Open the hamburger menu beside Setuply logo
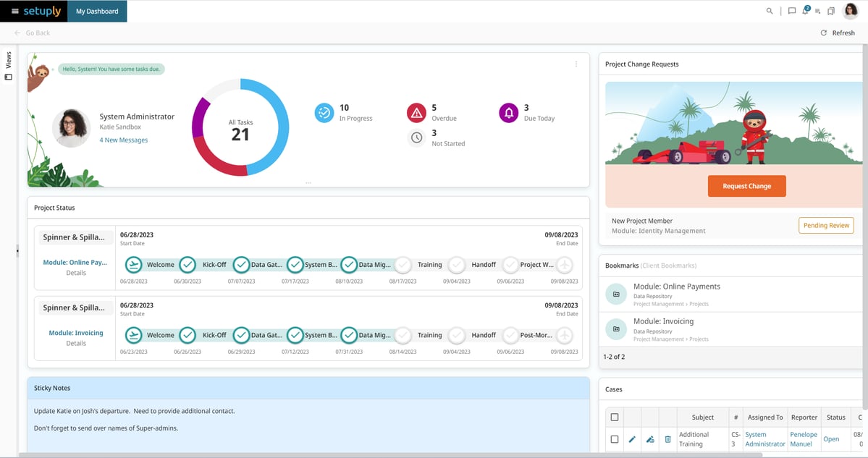 tap(15, 11)
